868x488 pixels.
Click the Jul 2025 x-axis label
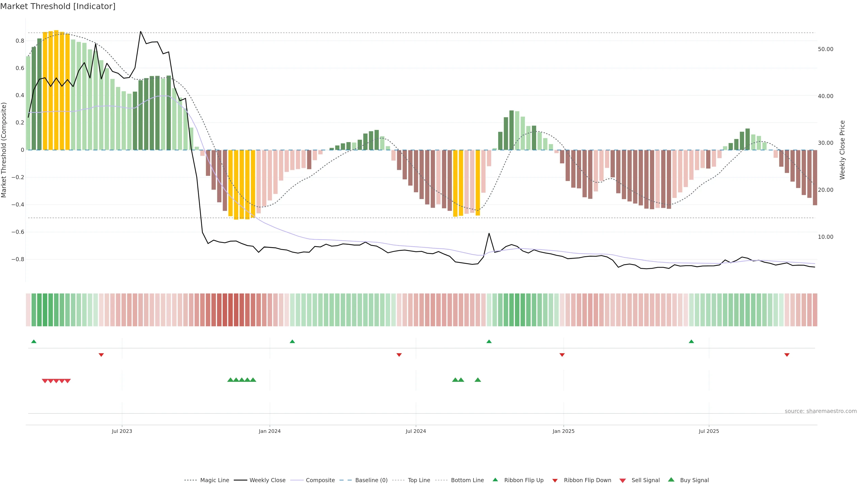click(709, 431)
